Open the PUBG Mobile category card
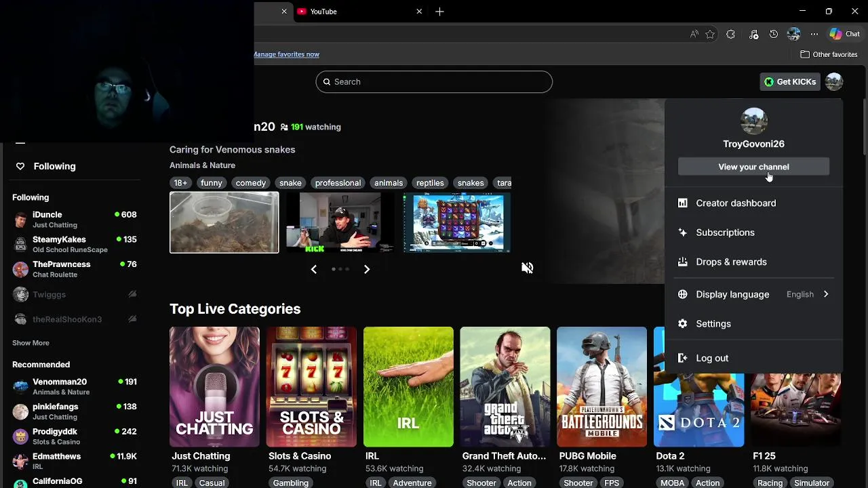 pyautogui.click(x=601, y=387)
